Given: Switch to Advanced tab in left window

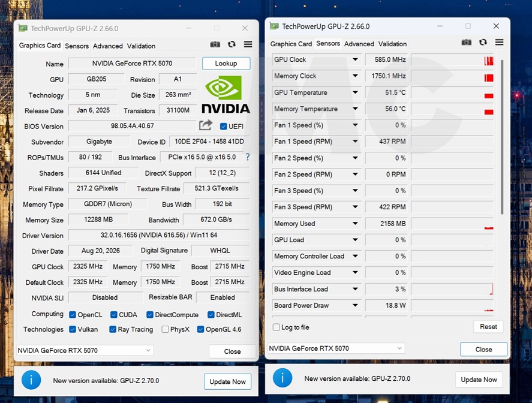Looking at the screenshot, I should coord(108,46).
